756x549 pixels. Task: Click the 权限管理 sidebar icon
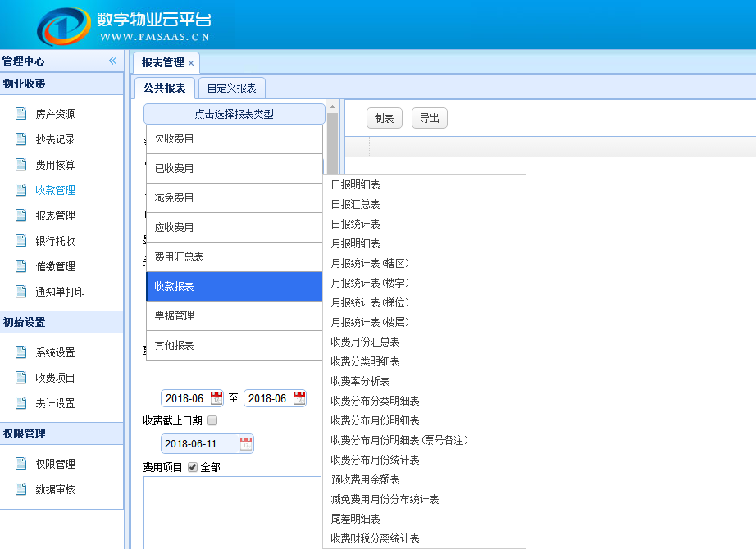click(x=20, y=464)
